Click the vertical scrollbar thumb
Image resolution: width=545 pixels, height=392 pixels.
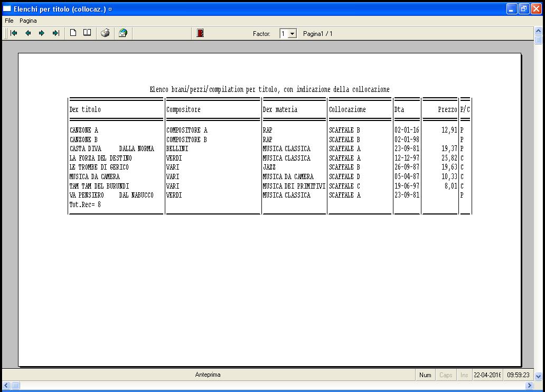(x=538, y=40)
